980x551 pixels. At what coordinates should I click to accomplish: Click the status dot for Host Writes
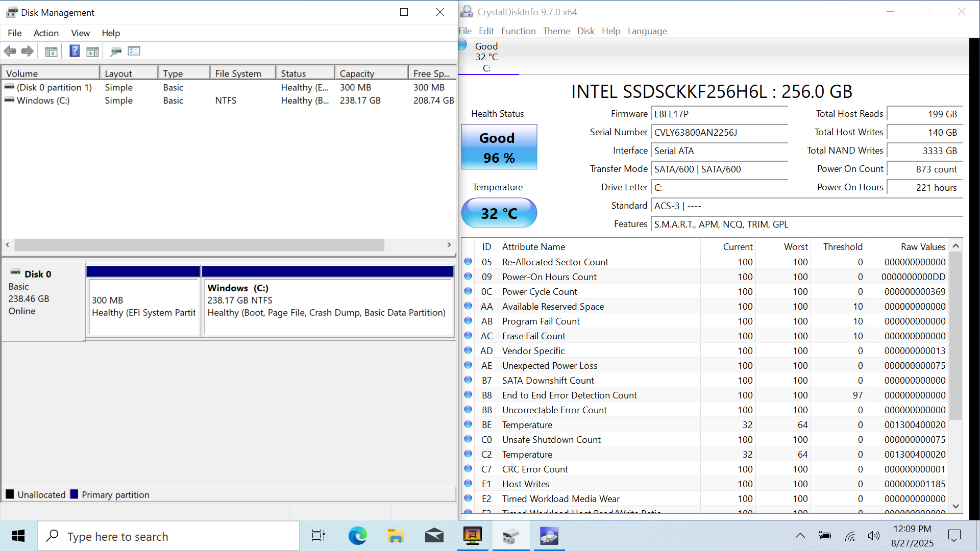(468, 483)
